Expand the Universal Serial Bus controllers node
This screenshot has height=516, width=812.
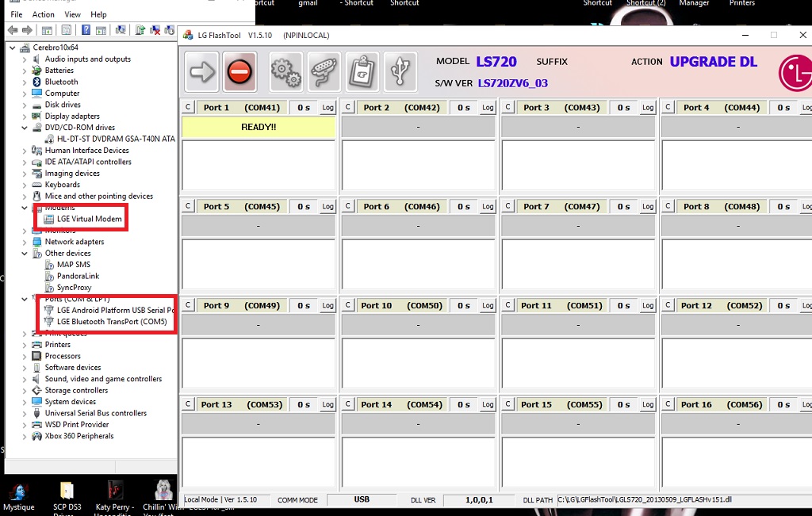(x=25, y=413)
